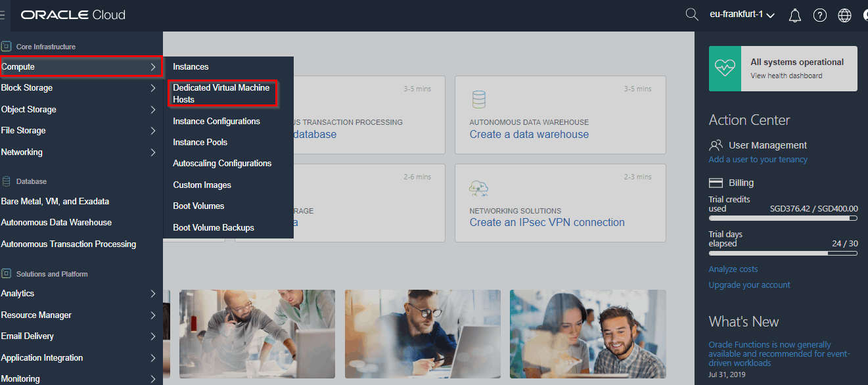
Task: Open the Oracle Cloud search
Action: coord(691,14)
